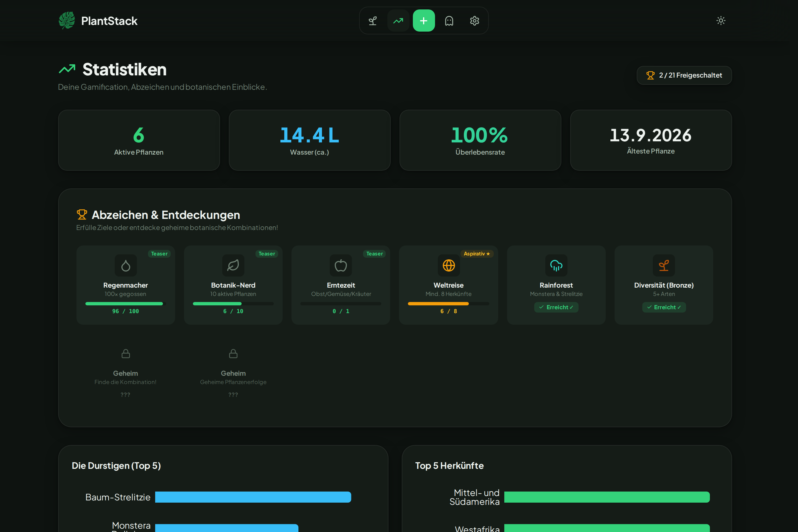Click the "0 / 1" Erntezeit progress text
The image size is (798, 532).
tap(341, 311)
